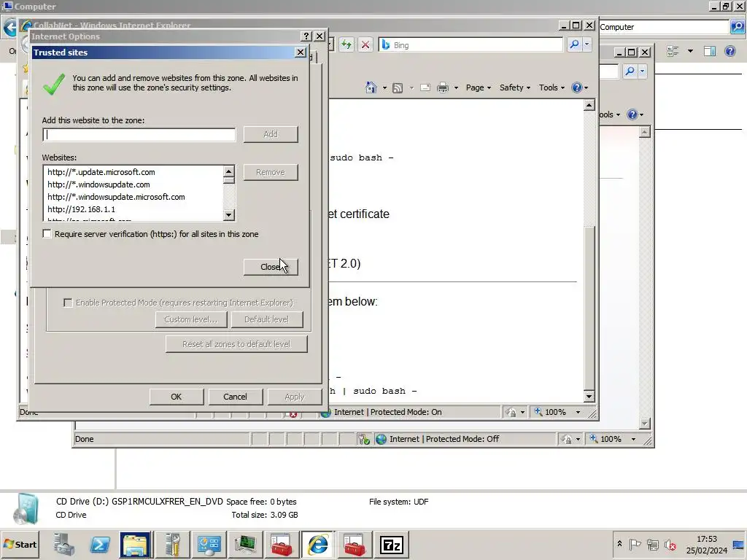Click OK in Internet Options dialog
This screenshot has width=747, height=560.
coord(177,397)
